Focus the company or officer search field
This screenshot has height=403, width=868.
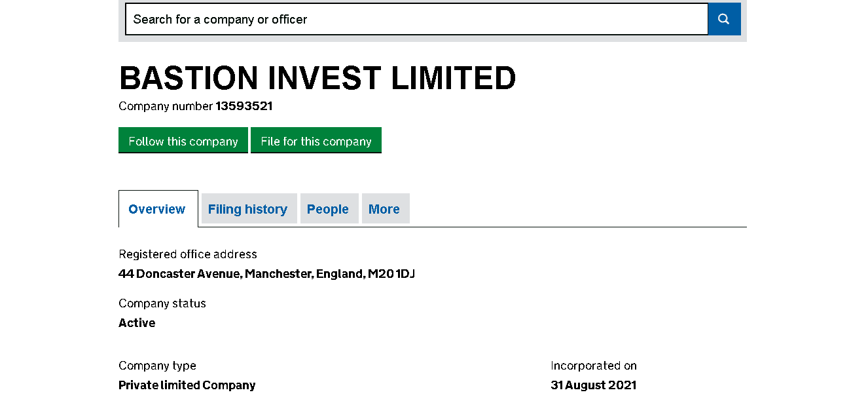point(416,19)
